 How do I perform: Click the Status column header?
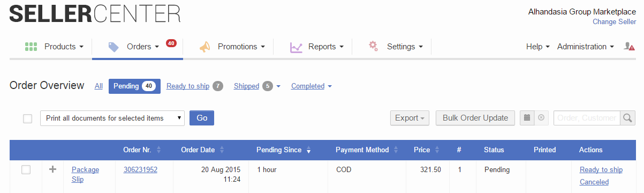coord(494,150)
